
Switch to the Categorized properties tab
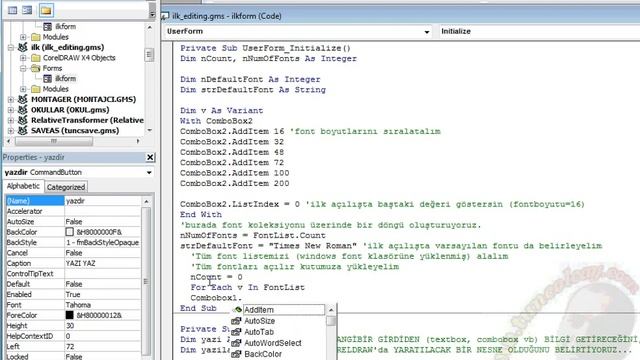coord(66,187)
